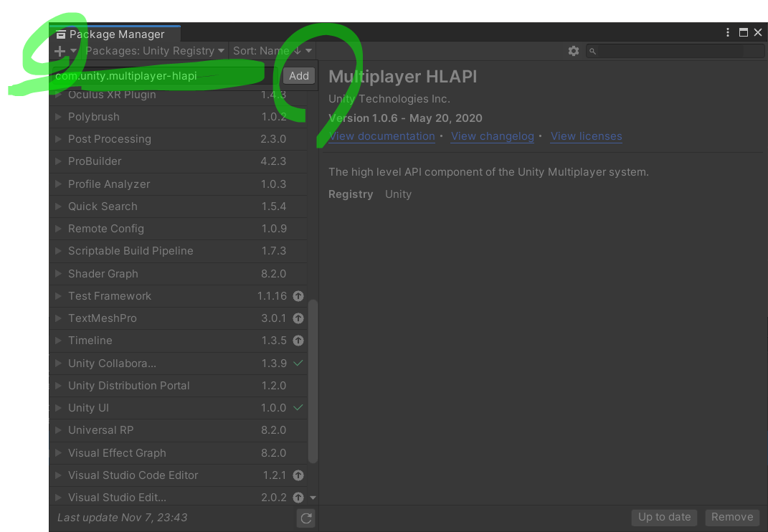768x532 pixels.
Task: Select the Polybrush package row
Action: point(179,117)
